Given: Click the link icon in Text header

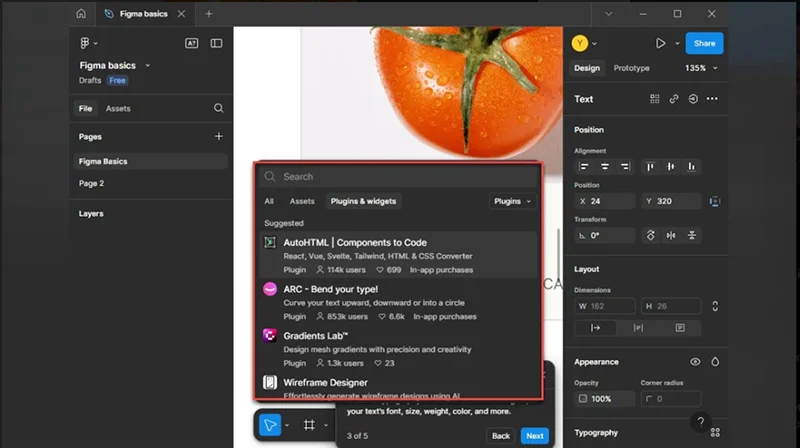Looking at the screenshot, I should click(x=673, y=99).
